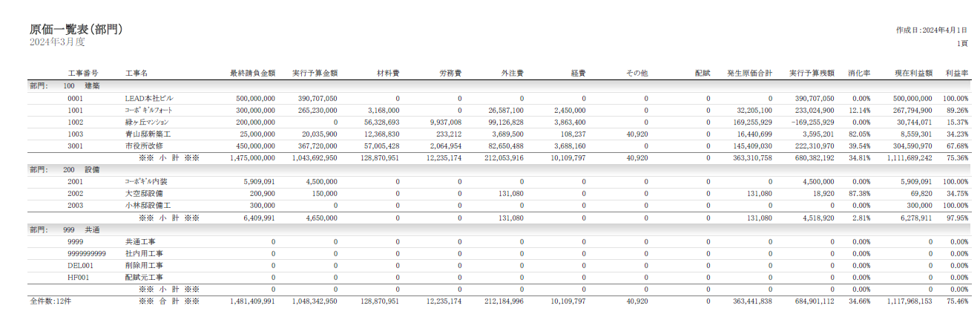Select the 工事番号 column header

(x=83, y=74)
